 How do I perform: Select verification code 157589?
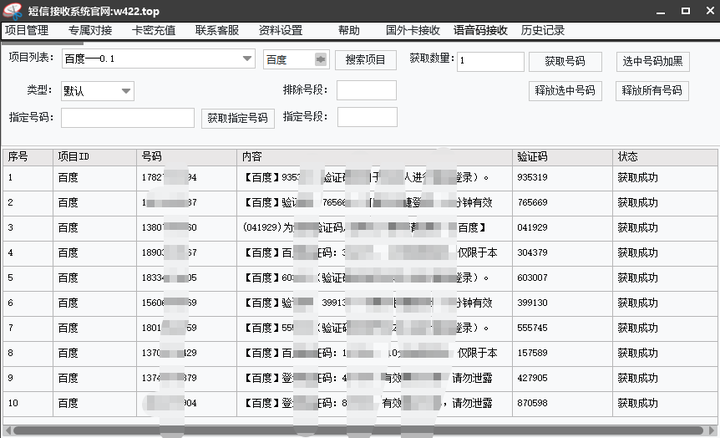coord(532,353)
